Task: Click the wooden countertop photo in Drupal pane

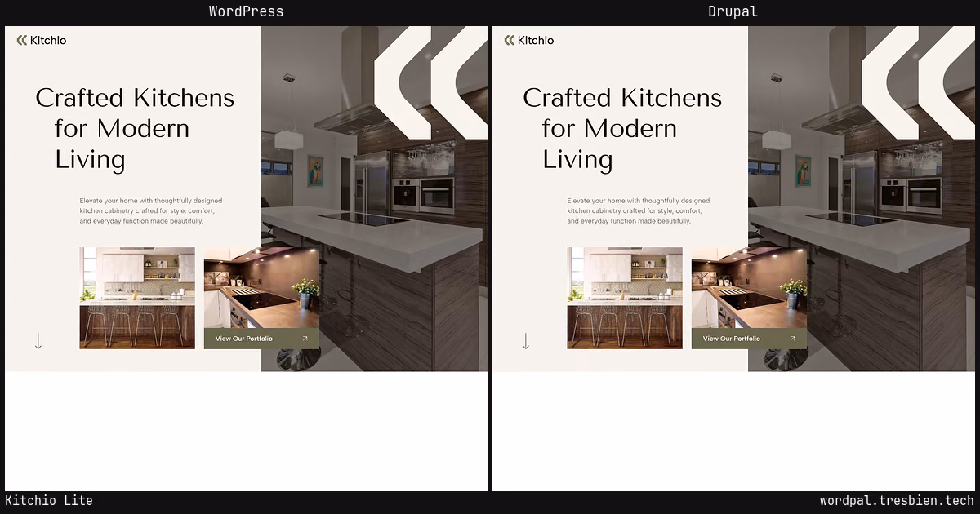Action: tap(749, 288)
